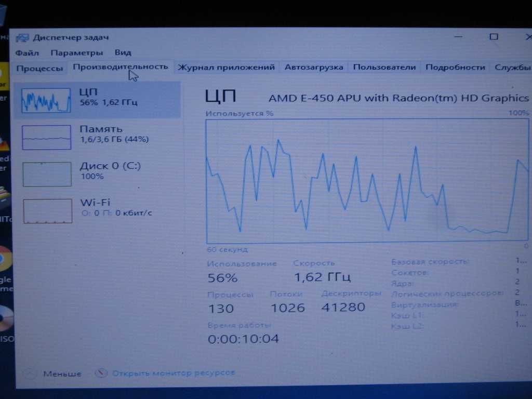This screenshot has width=532, height=399.
Task: Click the Дескрипторы count 41280
Action: point(343,308)
